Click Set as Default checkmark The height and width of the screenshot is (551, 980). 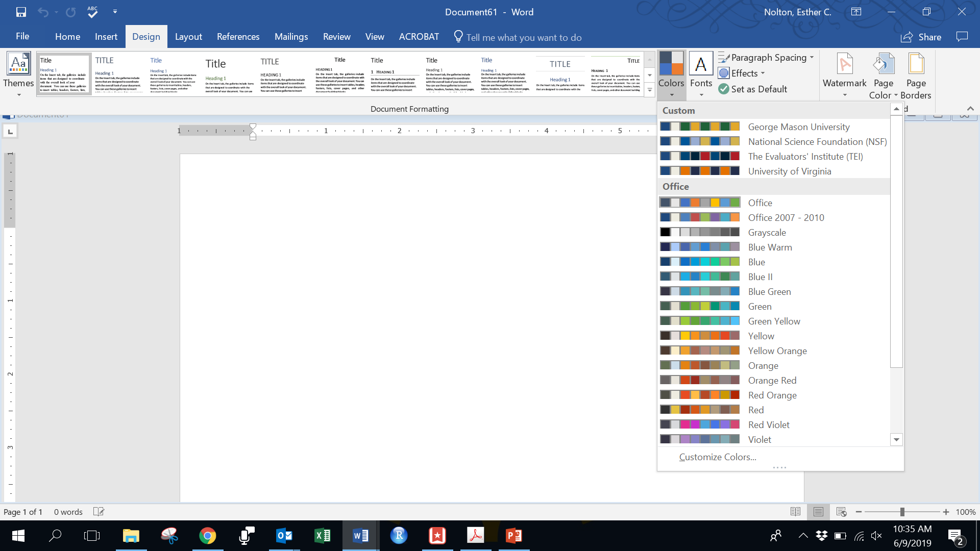(x=724, y=89)
